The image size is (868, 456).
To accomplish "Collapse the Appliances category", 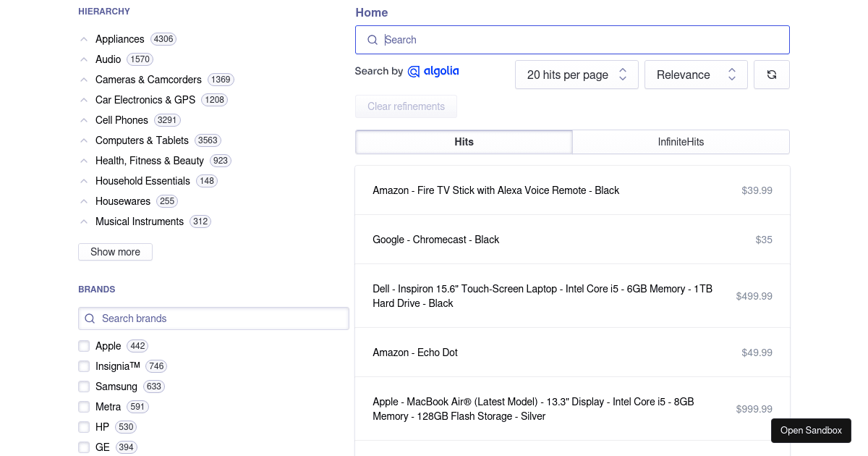I will coord(83,39).
